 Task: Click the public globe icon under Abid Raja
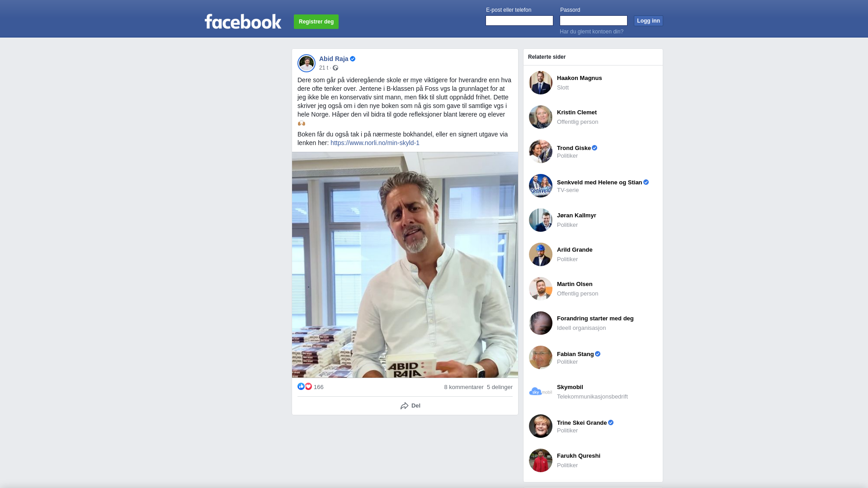point(335,68)
